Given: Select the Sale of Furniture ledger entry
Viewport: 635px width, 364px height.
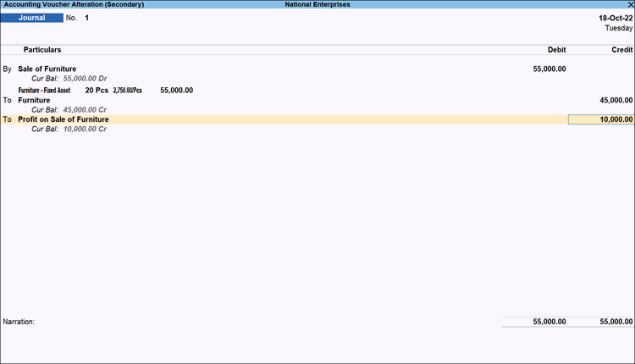Looking at the screenshot, I should pos(59,69).
